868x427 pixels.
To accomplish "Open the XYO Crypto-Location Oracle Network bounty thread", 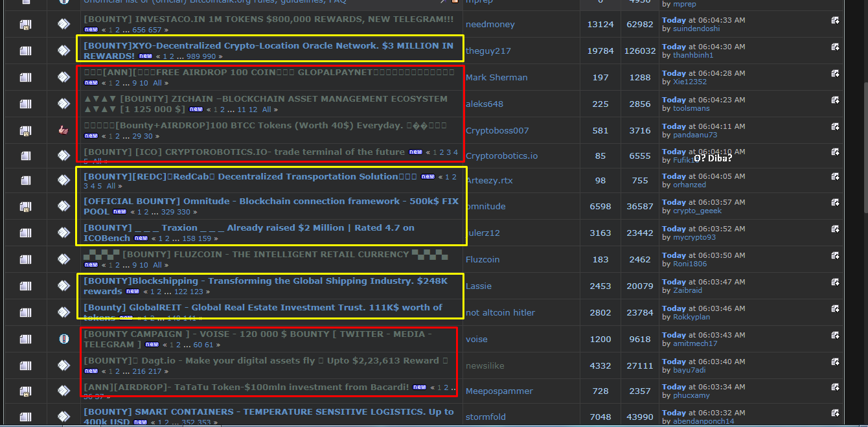I will coord(268,51).
